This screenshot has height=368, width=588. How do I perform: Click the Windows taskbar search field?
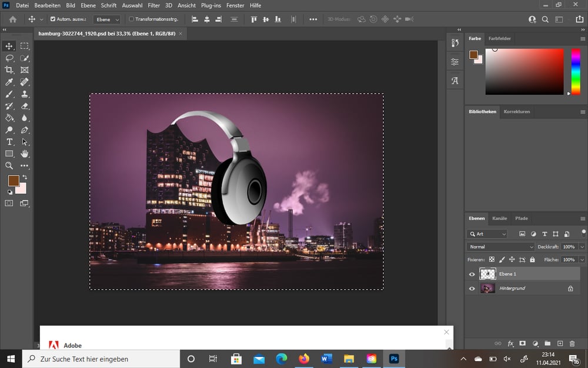point(101,359)
